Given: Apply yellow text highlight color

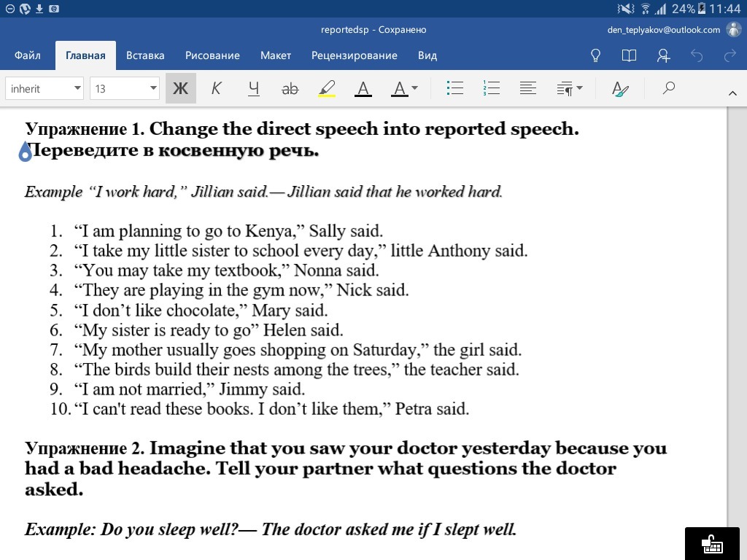Looking at the screenshot, I should 327,89.
